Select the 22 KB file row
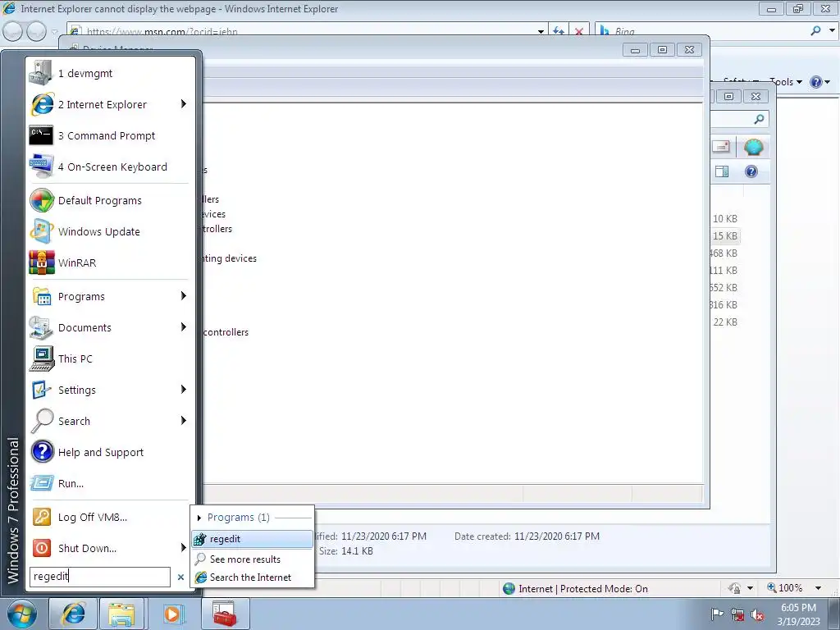Screen dimensions: 840x630 coord(725,322)
